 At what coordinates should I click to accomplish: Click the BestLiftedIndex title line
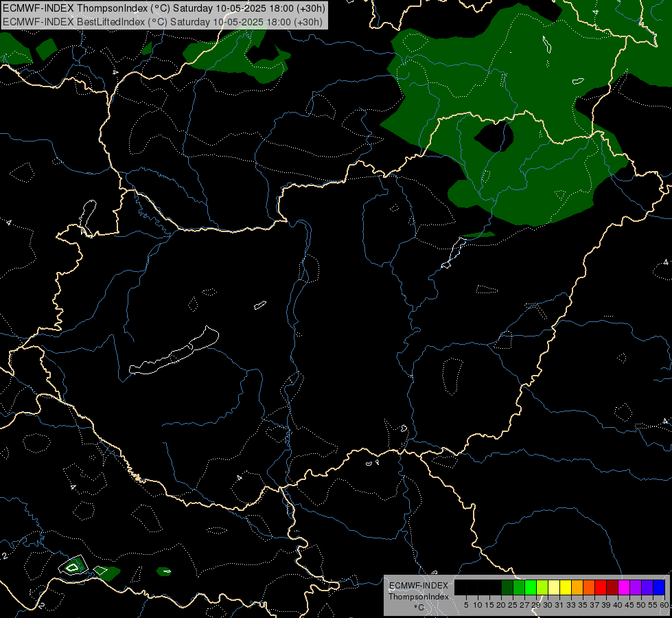[x=163, y=22]
